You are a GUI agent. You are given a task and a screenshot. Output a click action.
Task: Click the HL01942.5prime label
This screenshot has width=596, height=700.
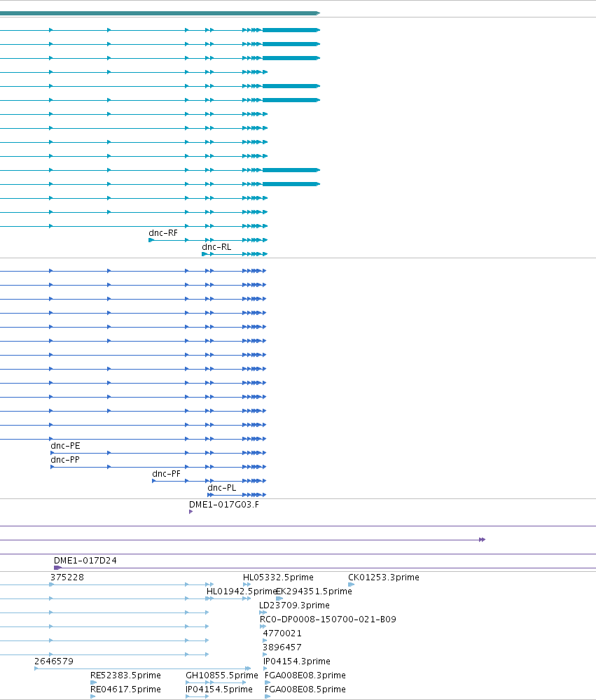click(x=242, y=591)
